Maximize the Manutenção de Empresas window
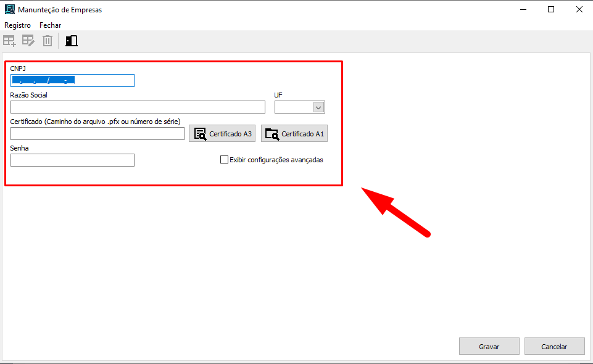The width and height of the screenshot is (593, 364). tap(551, 9)
